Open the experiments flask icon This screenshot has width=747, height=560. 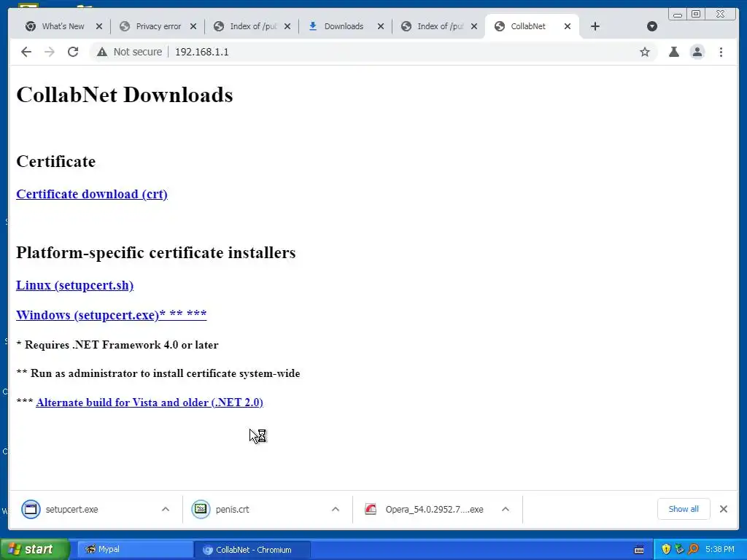(x=673, y=52)
